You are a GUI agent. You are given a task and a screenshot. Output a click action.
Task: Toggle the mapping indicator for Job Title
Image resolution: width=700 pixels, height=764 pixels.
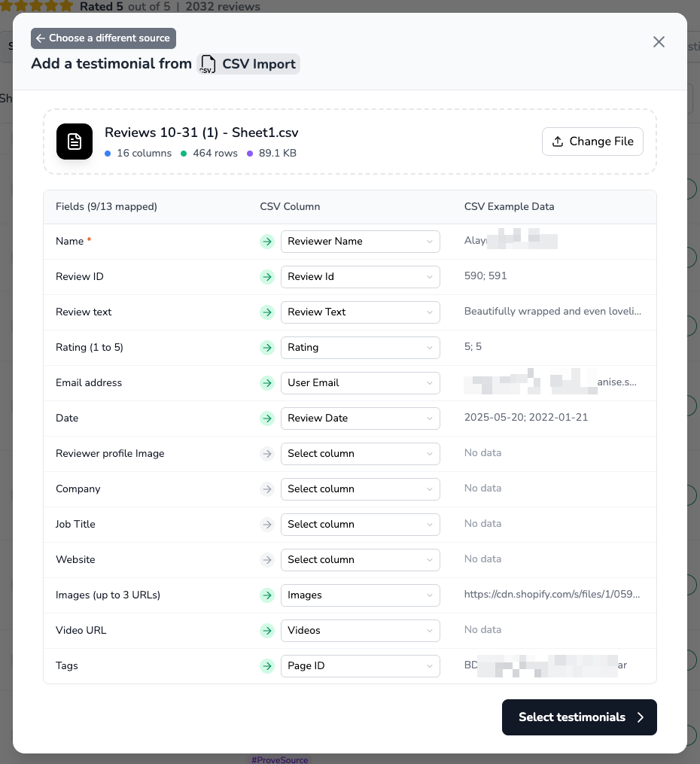coord(266,524)
